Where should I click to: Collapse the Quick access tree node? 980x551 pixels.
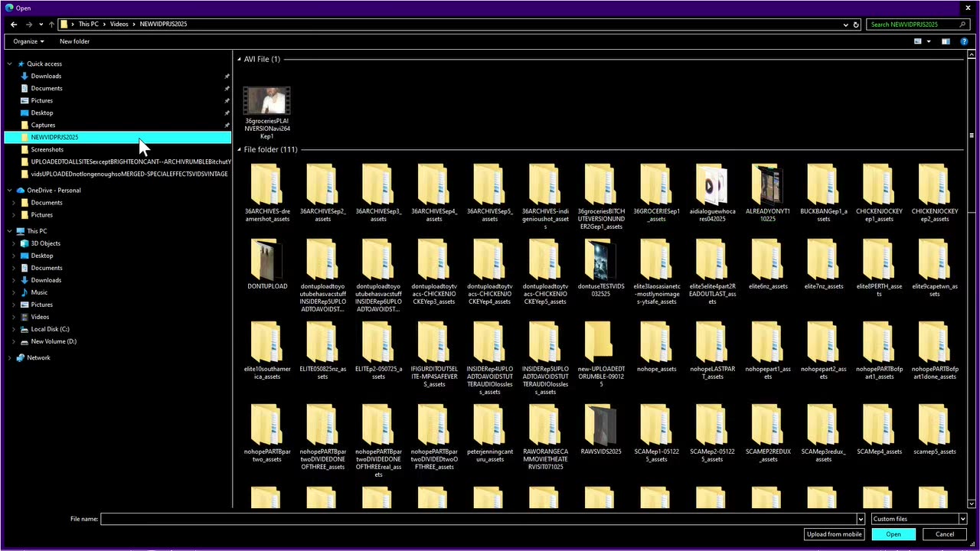pyautogui.click(x=10, y=64)
